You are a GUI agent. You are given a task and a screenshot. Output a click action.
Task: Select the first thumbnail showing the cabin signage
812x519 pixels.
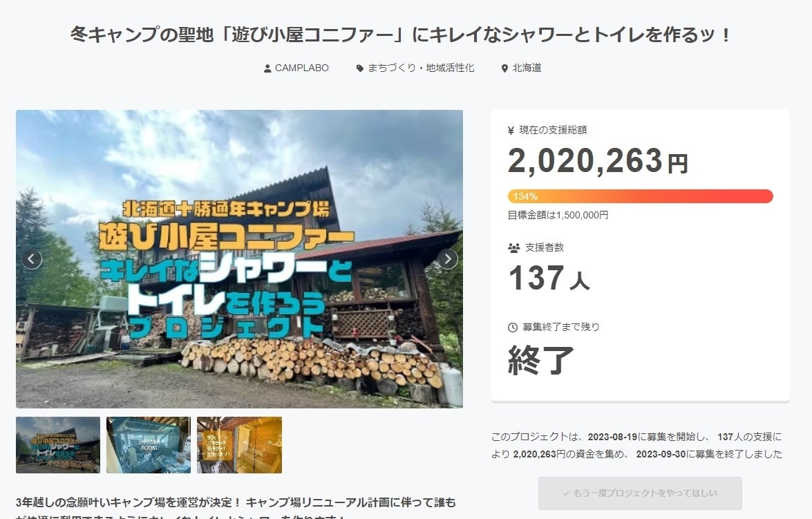58,446
